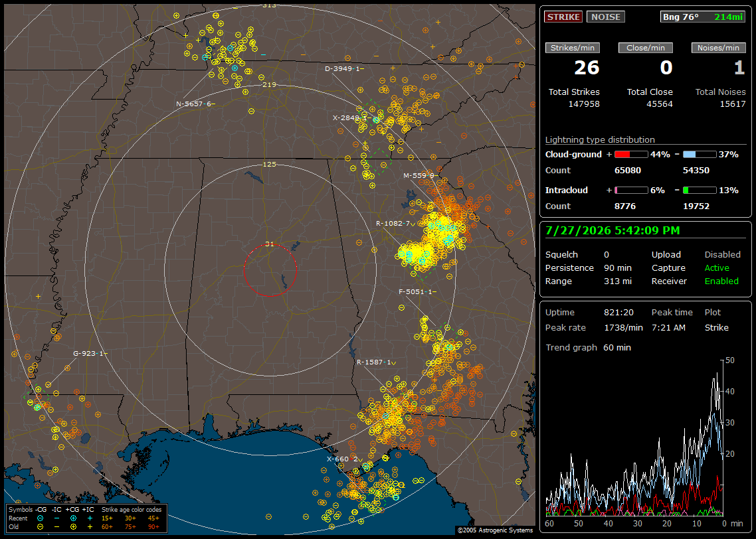Select the Strikes/min label button
This screenshot has height=539, width=756.
(x=572, y=48)
